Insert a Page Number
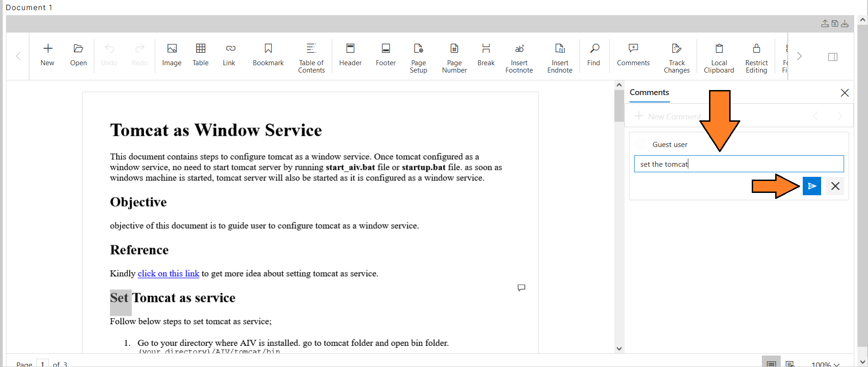The image size is (868, 367). coord(454,58)
